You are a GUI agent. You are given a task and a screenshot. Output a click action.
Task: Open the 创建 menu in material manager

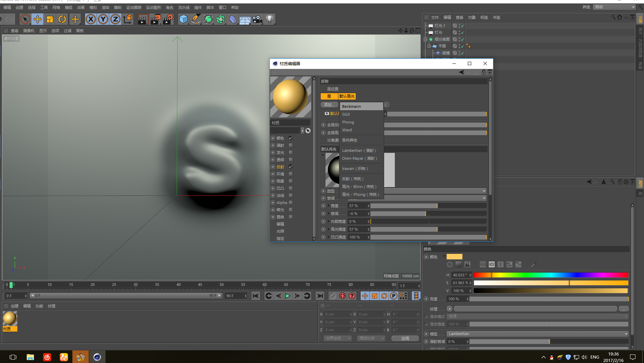15,306
